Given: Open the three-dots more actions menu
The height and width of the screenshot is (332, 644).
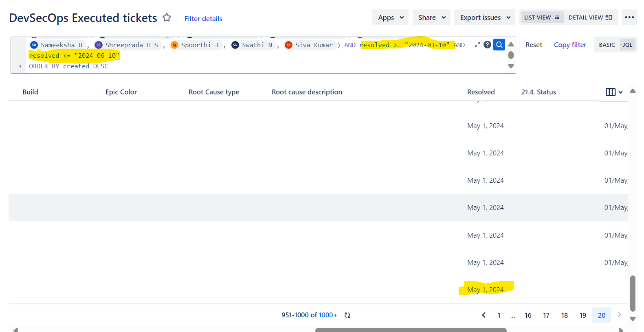Looking at the screenshot, I should pos(629,17).
